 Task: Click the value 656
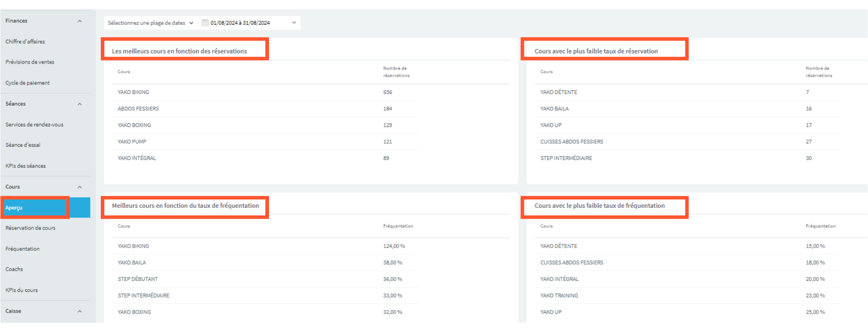(388, 92)
